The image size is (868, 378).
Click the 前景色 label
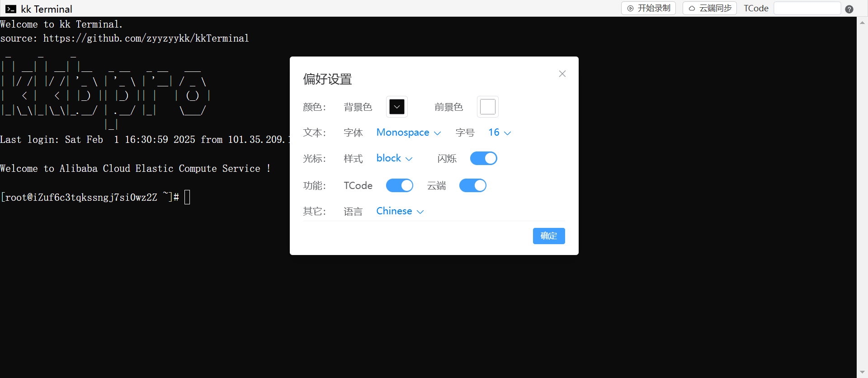tap(448, 107)
